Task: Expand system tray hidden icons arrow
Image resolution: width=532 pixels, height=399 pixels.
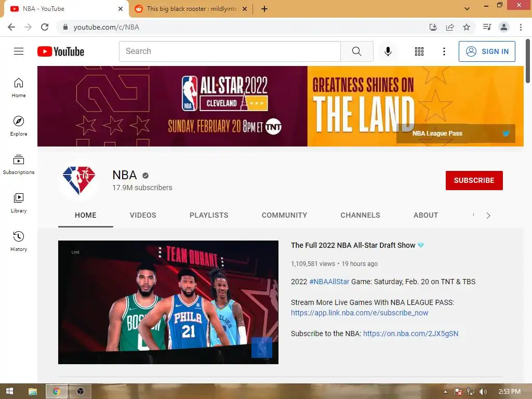Action: [x=445, y=392]
